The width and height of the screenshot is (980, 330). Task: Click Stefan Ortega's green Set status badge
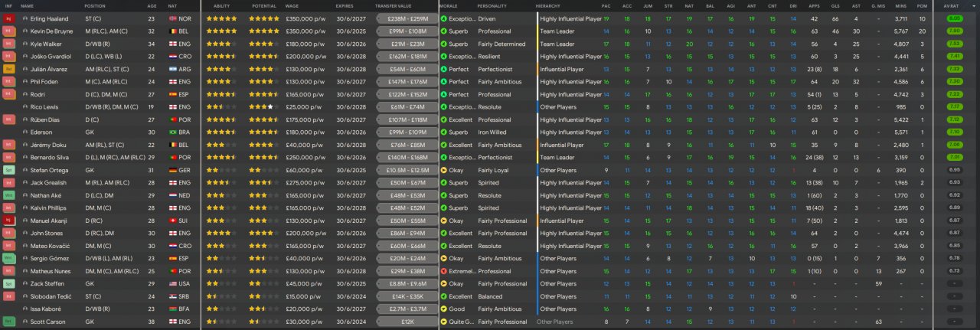pyautogui.click(x=9, y=170)
